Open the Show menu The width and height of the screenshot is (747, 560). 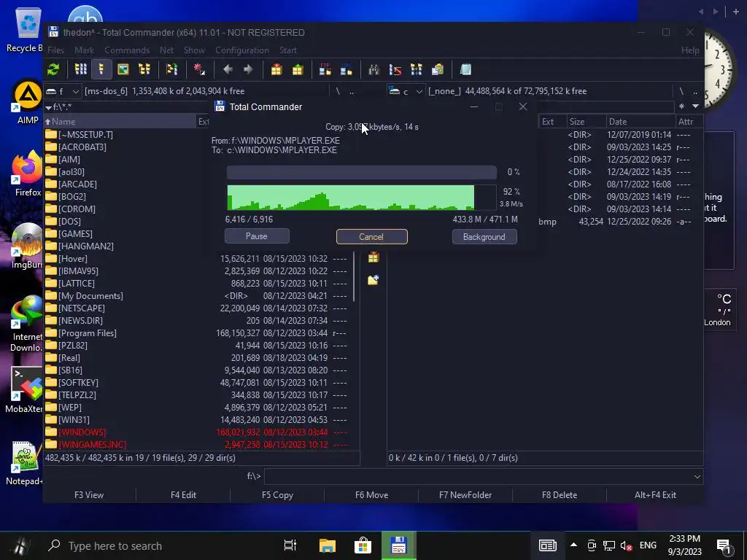pyautogui.click(x=194, y=50)
